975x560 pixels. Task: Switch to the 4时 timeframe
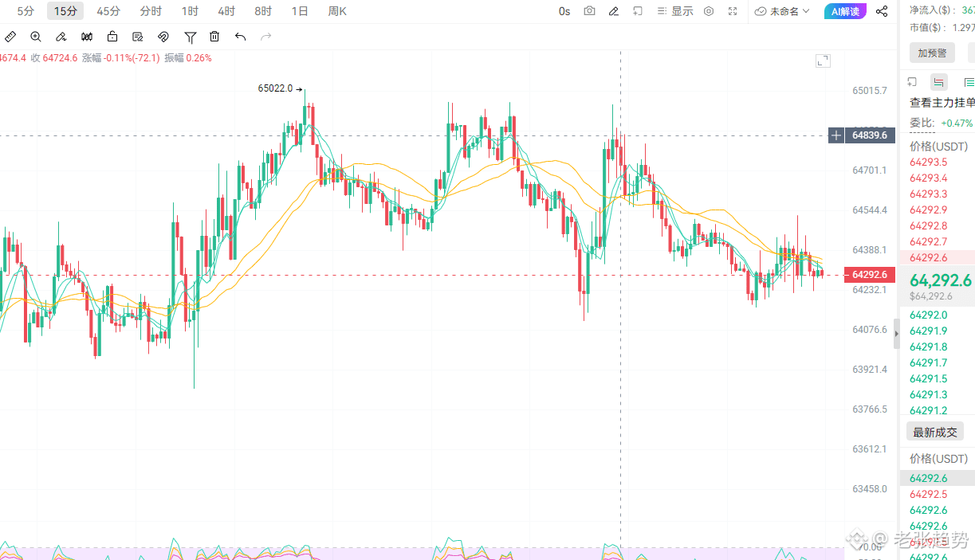pyautogui.click(x=226, y=11)
